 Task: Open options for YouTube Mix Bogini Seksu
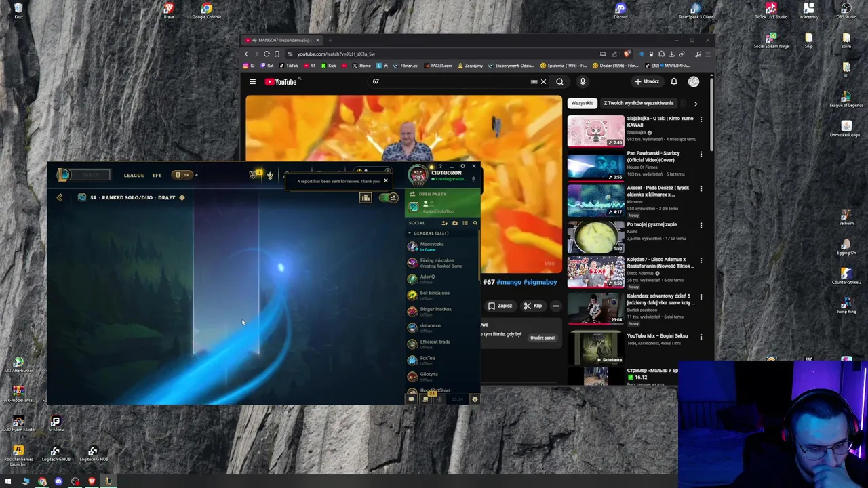coord(701,336)
